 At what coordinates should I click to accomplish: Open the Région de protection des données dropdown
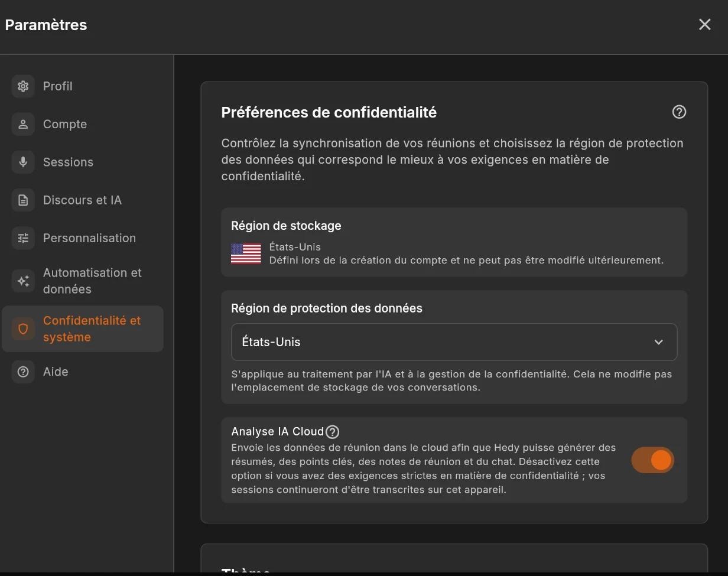[454, 342]
